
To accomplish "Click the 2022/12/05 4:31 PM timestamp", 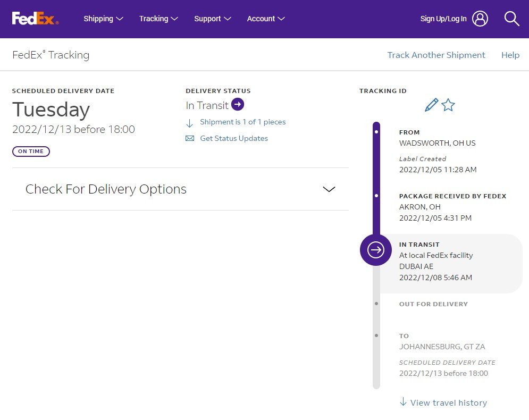I will pos(435,218).
